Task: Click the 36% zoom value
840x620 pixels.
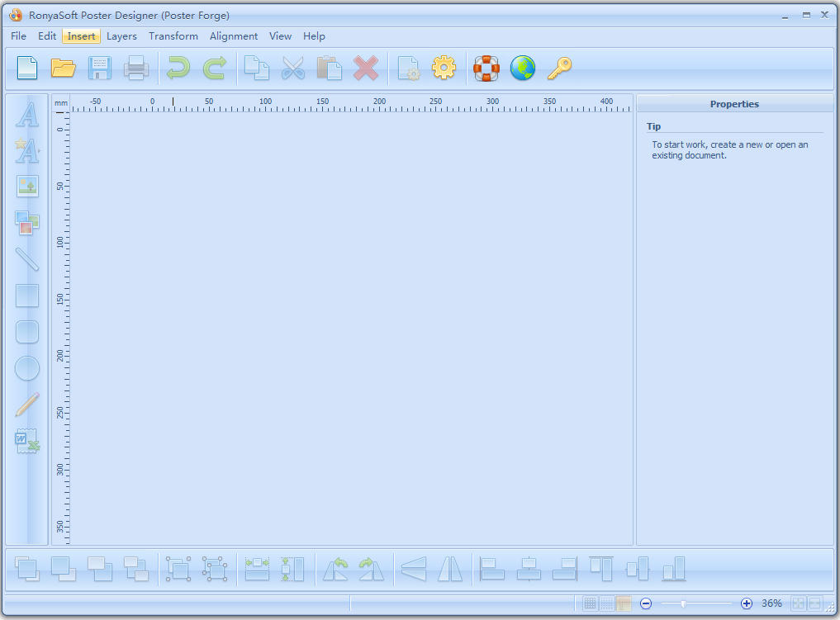Action: coord(771,603)
